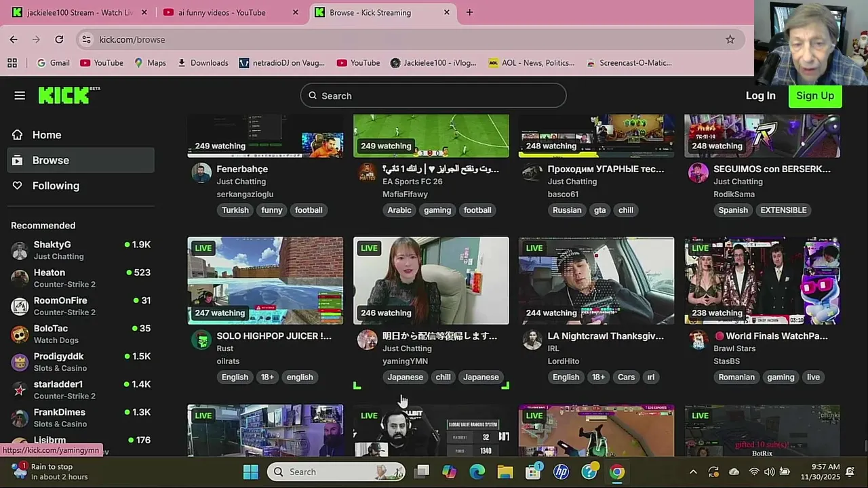Open RoomOnFire channel avatar
868x488 pixels.
pyautogui.click(x=20, y=306)
